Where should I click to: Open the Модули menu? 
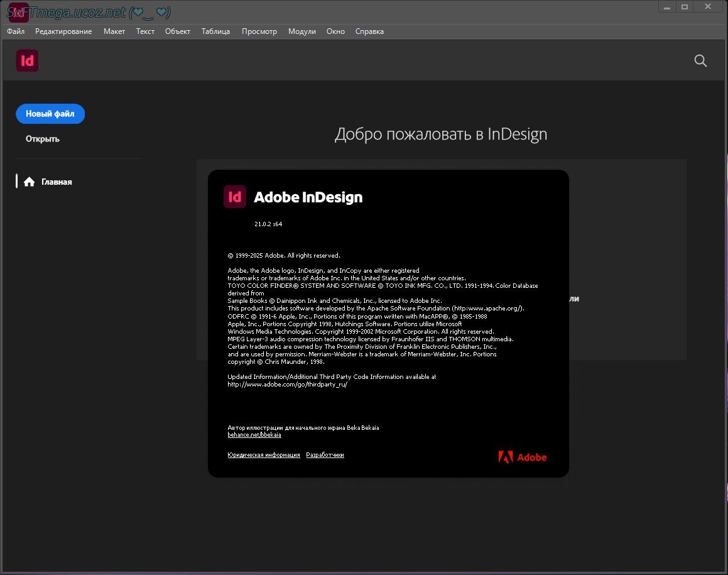(x=302, y=31)
